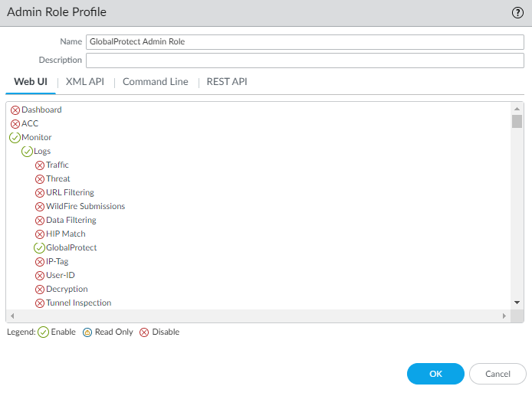Toggle the Traffic log status icon
This screenshot has height=396, width=532.
click(x=40, y=165)
